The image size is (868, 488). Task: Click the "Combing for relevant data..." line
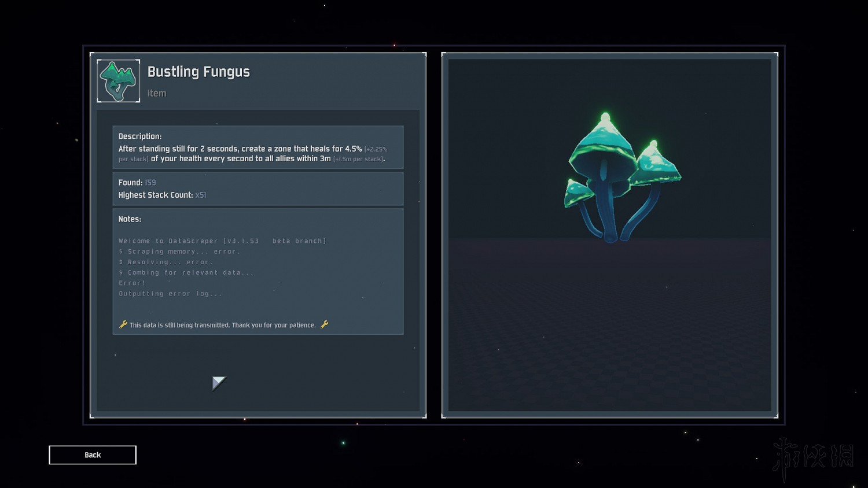[x=186, y=272]
